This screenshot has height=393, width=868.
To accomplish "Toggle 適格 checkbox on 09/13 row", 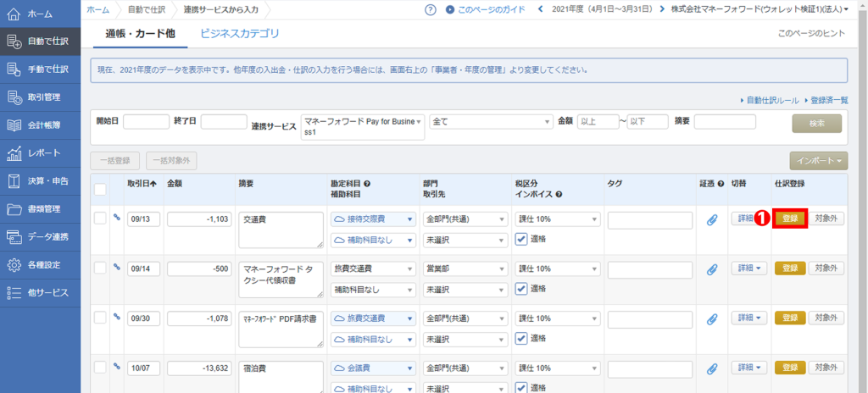I will [521, 239].
